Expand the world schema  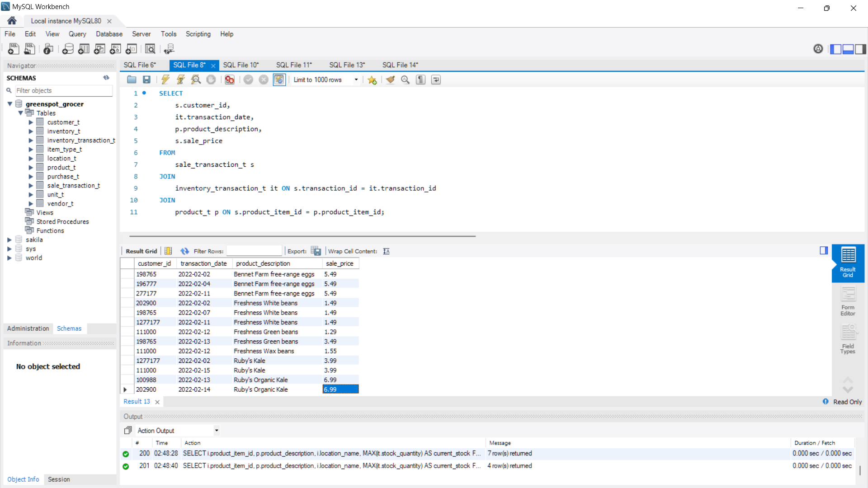point(9,258)
